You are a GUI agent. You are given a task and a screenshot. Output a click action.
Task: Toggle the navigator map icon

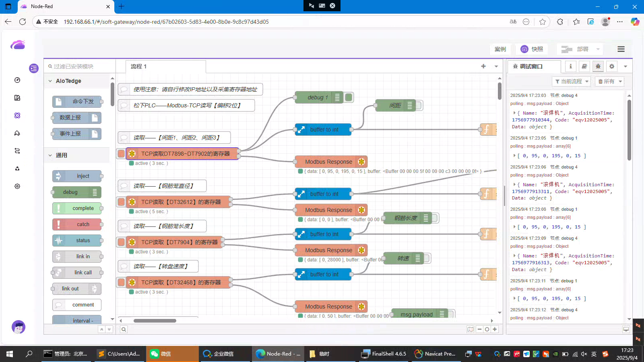471,329
